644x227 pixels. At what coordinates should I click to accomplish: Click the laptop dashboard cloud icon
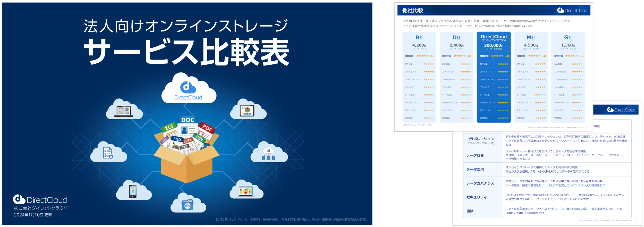[124, 109]
